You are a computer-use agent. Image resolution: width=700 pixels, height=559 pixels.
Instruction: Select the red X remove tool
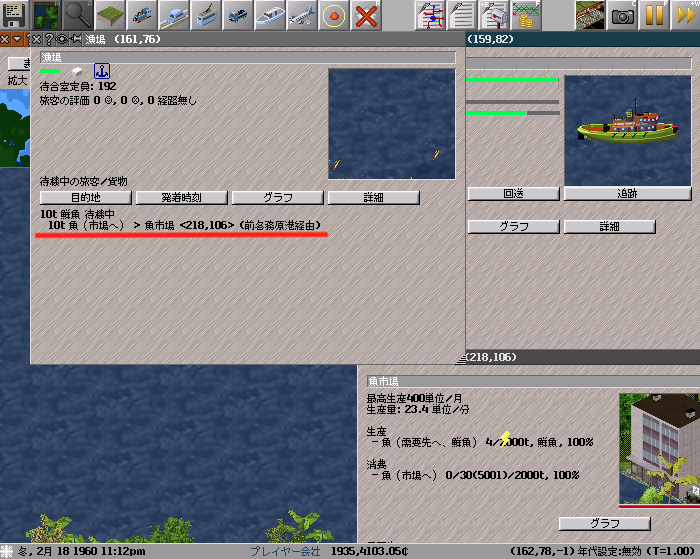tap(366, 15)
